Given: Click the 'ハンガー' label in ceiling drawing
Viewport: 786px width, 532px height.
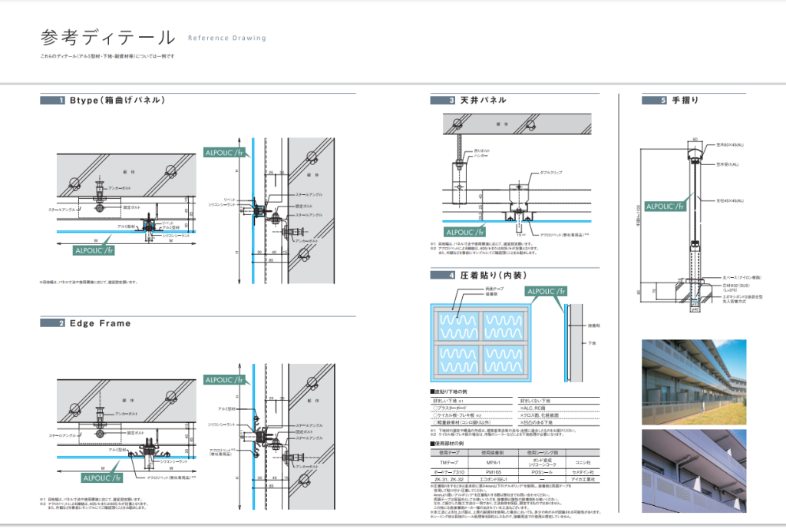Looking at the screenshot, I should coord(481,156).
